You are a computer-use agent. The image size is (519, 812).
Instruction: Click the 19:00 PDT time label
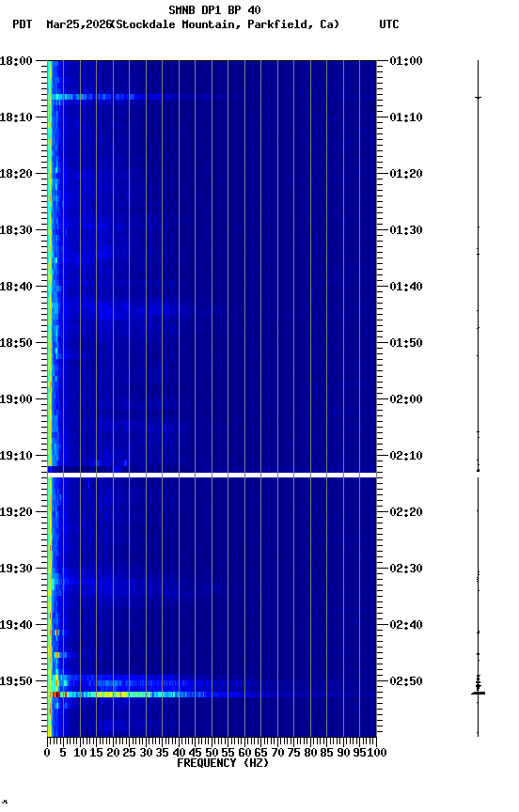coord(16,399)
